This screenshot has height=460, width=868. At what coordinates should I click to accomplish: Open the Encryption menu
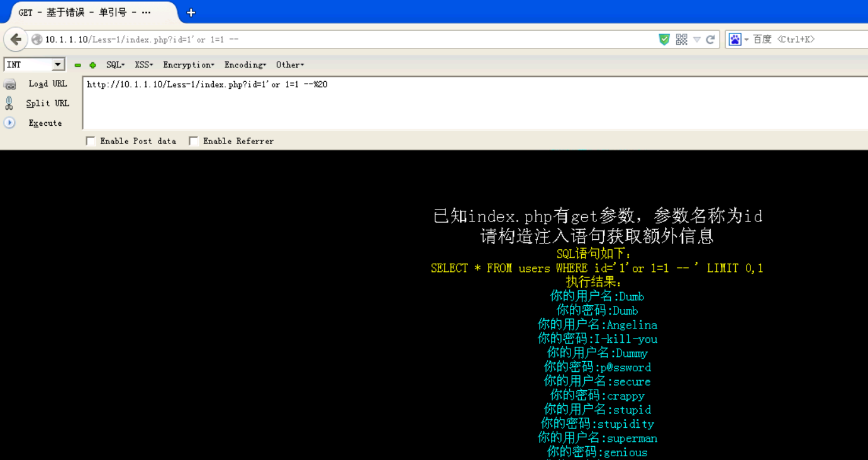tap(189, 65)
